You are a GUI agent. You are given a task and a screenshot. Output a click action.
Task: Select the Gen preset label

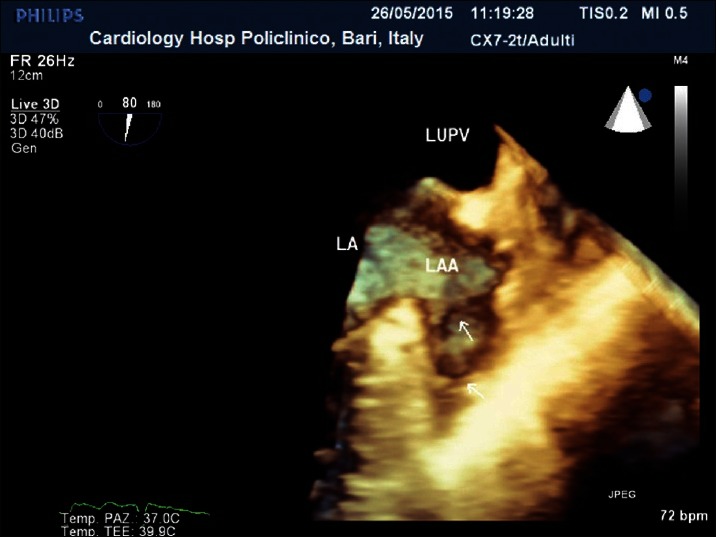tap(22, 147)
